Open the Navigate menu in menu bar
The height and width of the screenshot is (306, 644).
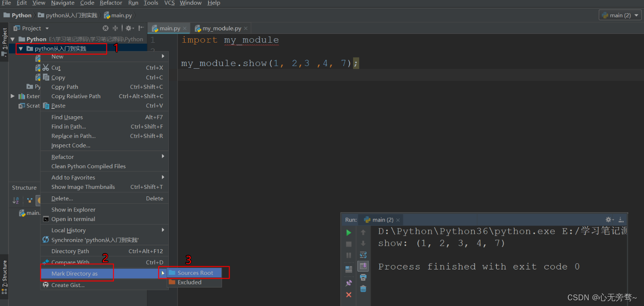tap(63, 3)
